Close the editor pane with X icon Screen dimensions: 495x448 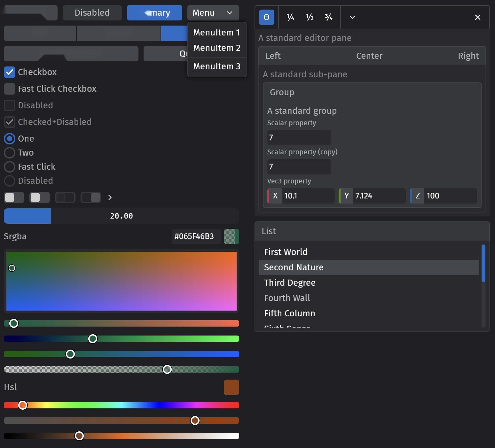point(478,17)
